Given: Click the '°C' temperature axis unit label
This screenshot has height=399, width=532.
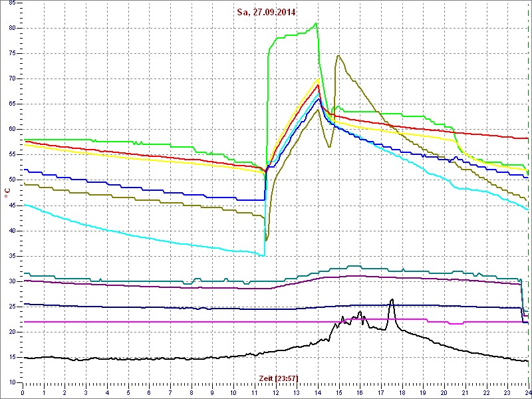Looking at the screenshot, I should 7,193.
